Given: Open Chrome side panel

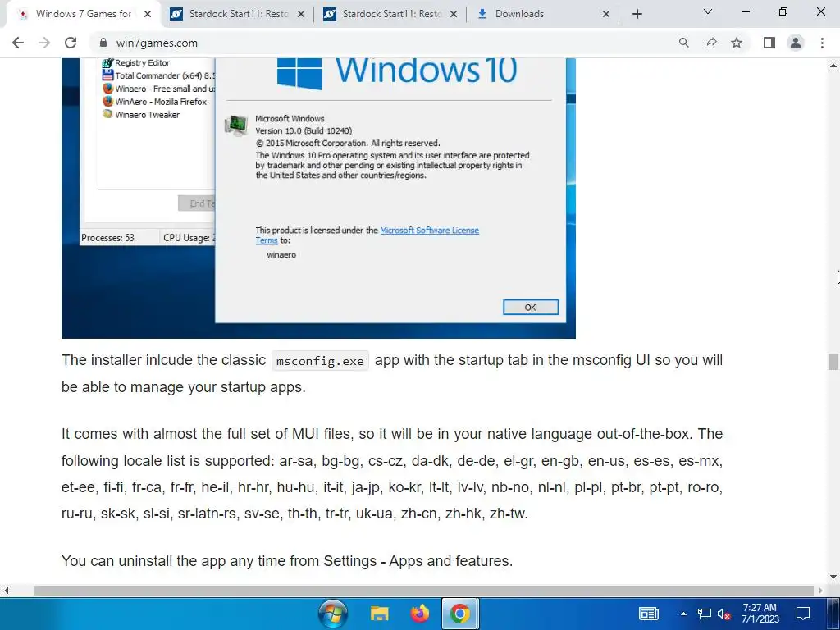Looking at the screenshot, I should pos(769,43).
